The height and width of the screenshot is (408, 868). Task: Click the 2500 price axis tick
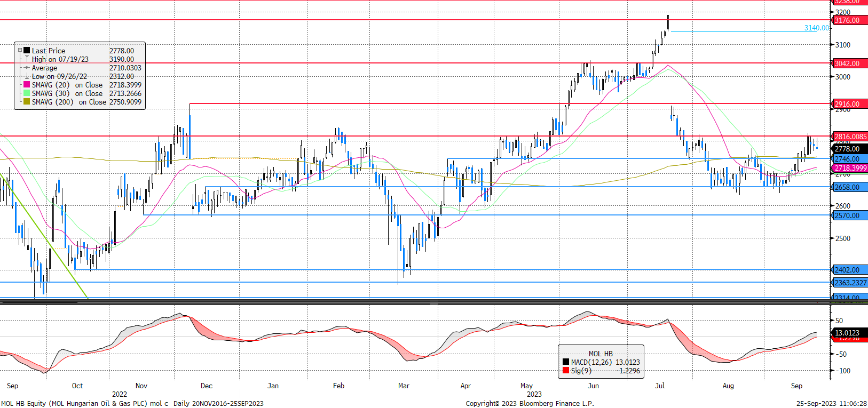(x=843, y=238)
